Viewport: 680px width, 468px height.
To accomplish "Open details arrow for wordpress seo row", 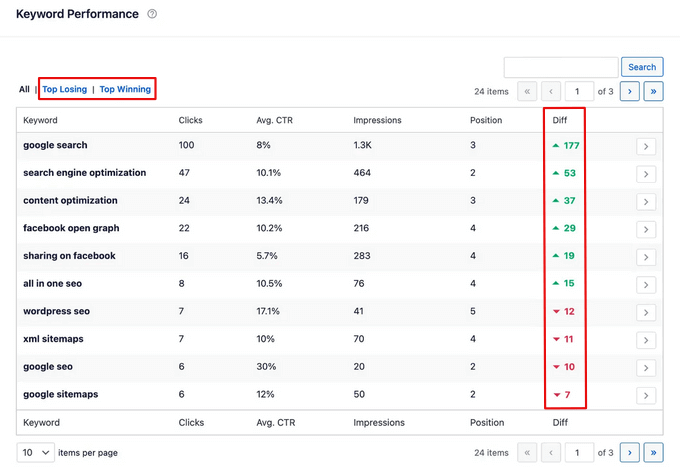I will pos(646,313).
